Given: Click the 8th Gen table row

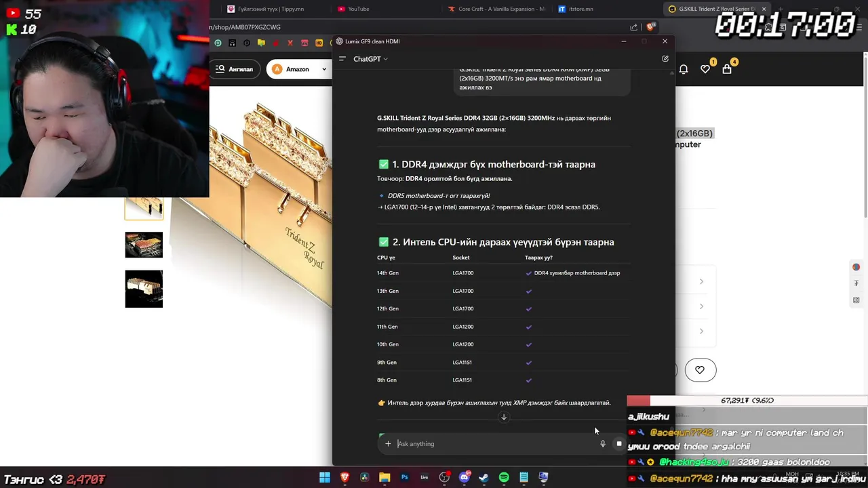Looking at the screenshot, I should pos(503,380).
